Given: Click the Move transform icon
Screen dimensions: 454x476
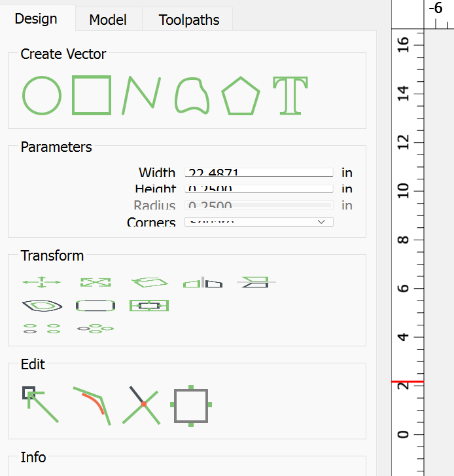Looking at the screenshot, I should click(42, 282).
